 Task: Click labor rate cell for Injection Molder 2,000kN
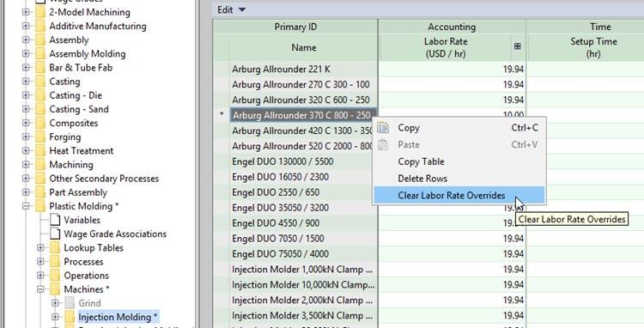pos(453,300)
